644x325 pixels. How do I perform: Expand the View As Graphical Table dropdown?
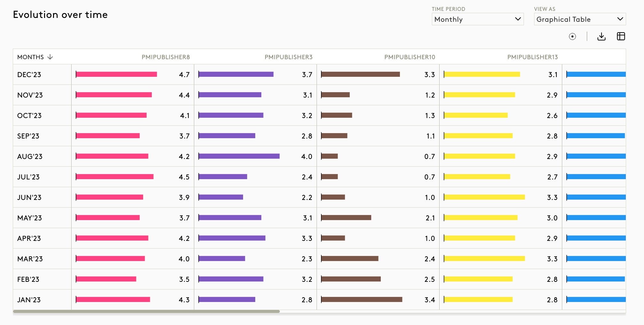pyautogui.click(x=580, y=19)
